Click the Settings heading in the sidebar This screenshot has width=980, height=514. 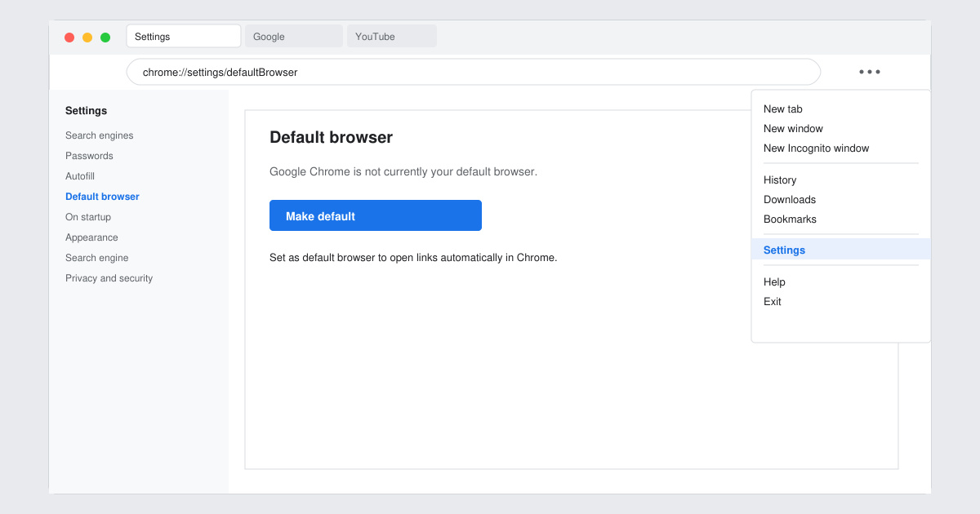pos(86,111)
